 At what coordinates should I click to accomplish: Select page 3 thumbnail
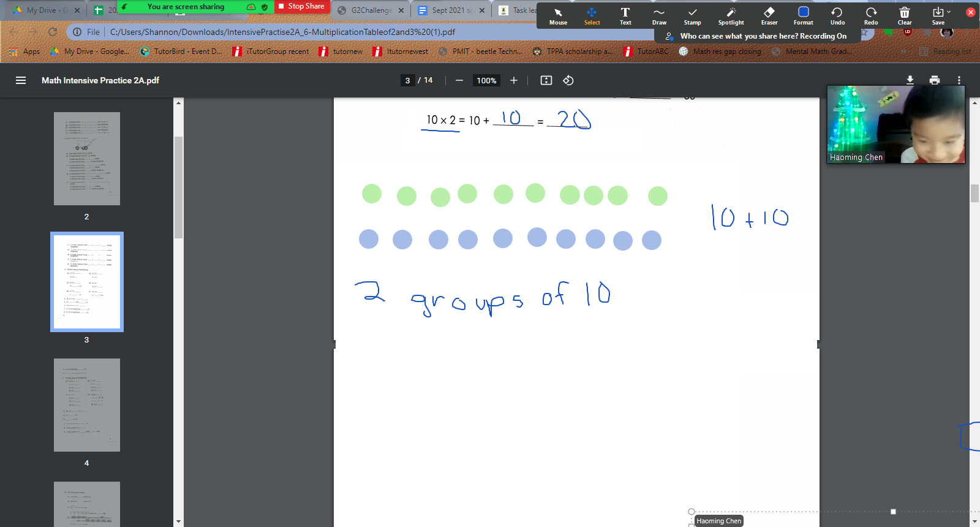[87, 282]
